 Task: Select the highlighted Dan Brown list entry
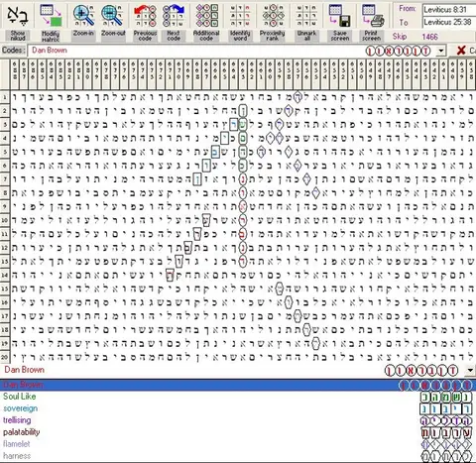[x=238, y=385]
